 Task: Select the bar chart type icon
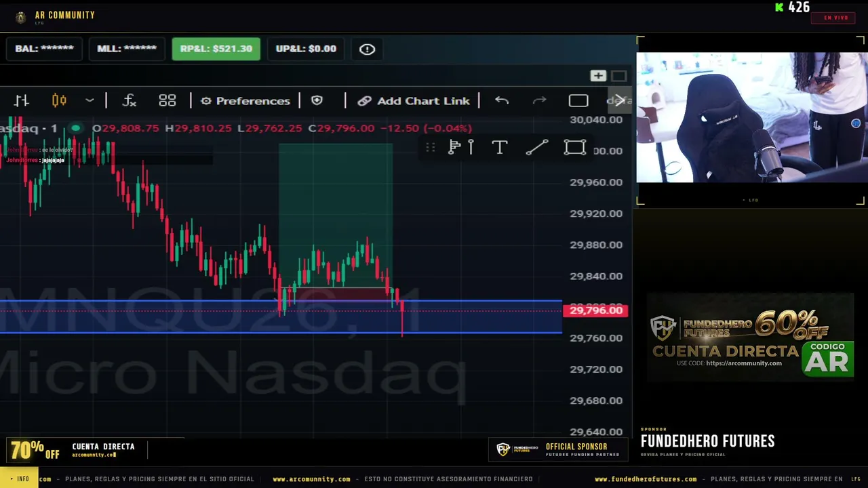click(x=22, y=101)
